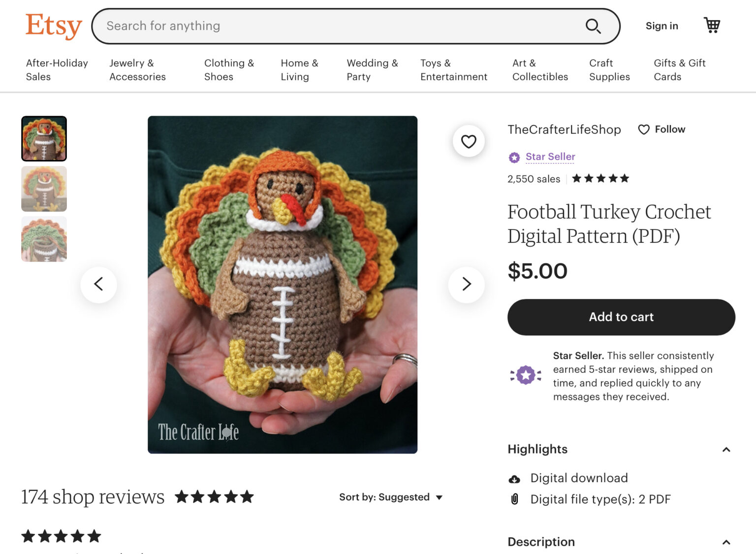Screen dimensions: 756x554
Task: Select the second product thumbnail
Action: (44, 189)
